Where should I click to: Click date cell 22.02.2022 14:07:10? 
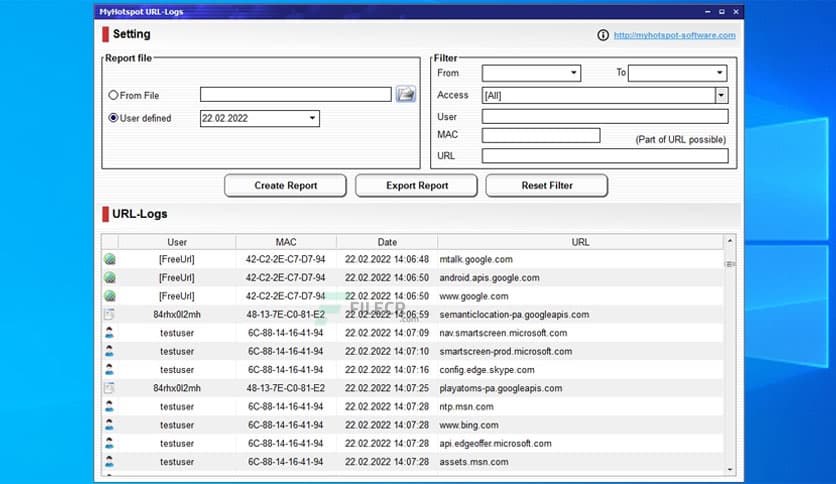[x=387, y=351]
